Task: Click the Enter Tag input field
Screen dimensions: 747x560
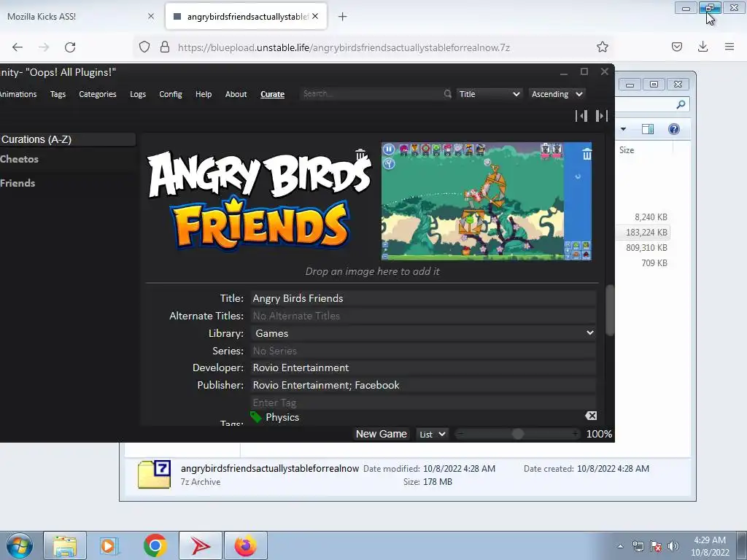Action: coord(424,402)
